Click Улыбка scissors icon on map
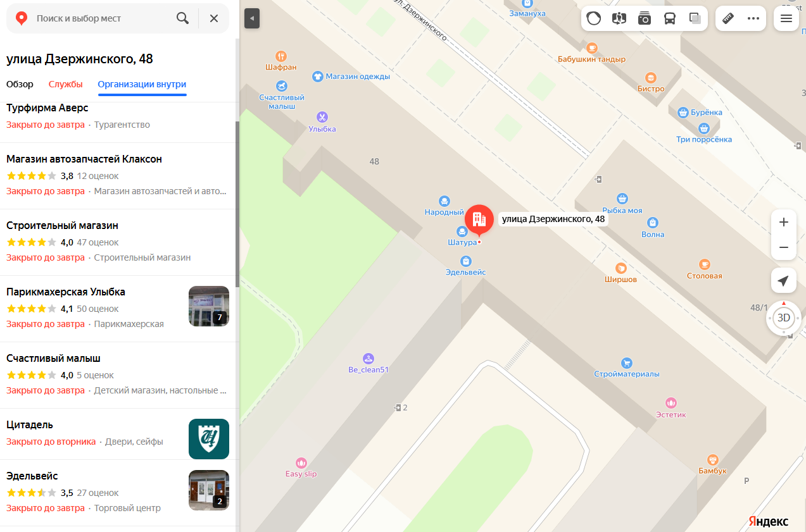Screen dimensions: 806x532 click(322, 117)
